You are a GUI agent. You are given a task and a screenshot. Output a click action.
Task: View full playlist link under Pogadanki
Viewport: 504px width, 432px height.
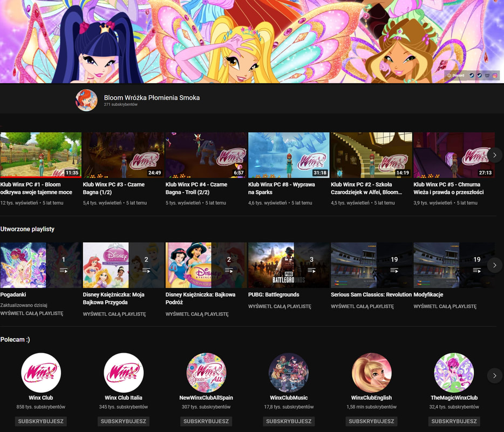[x=32, y=313]
